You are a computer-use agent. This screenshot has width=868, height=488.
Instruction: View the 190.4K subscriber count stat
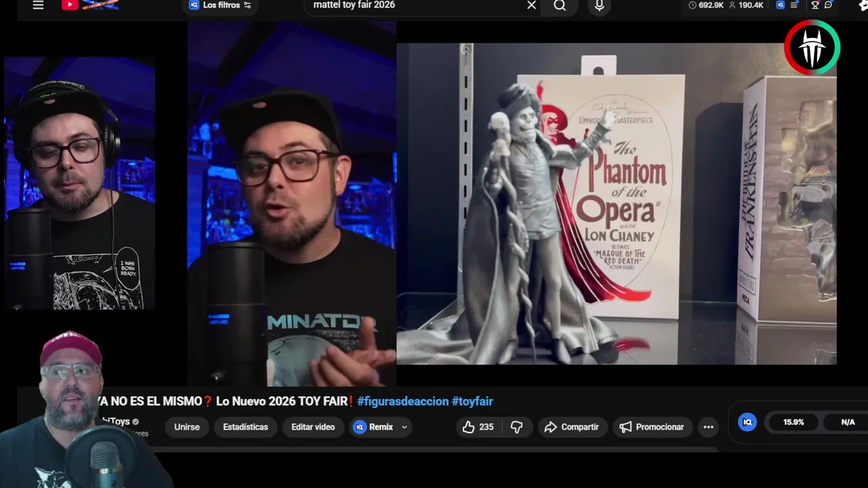tap(747, 5)
